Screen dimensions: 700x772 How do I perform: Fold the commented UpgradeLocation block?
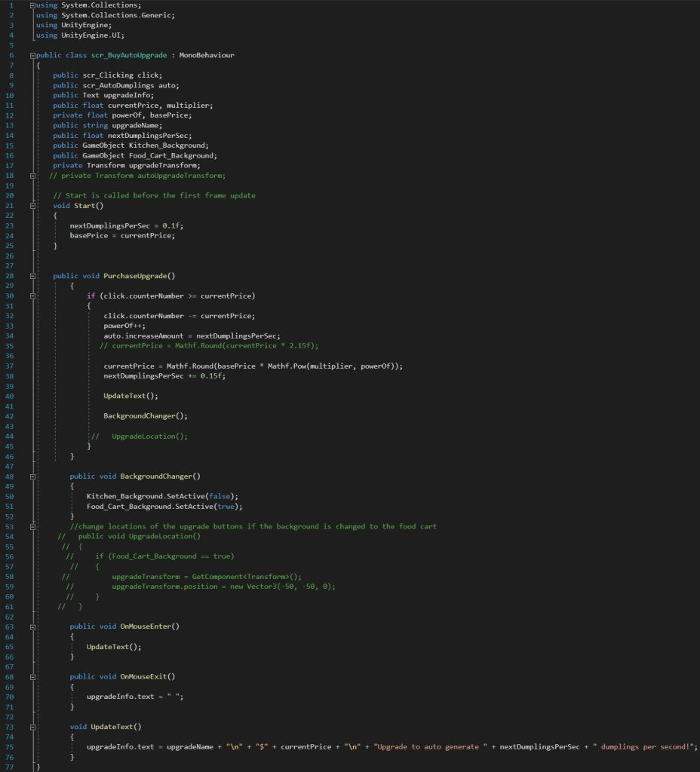pos(32,536)
